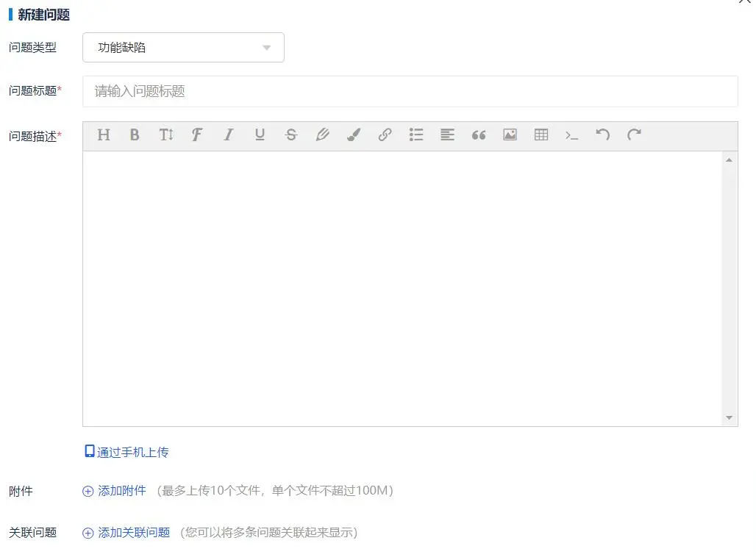756x557 pixels.
Task: Toggle italic formatting
Action: click(x=228, y=134)
